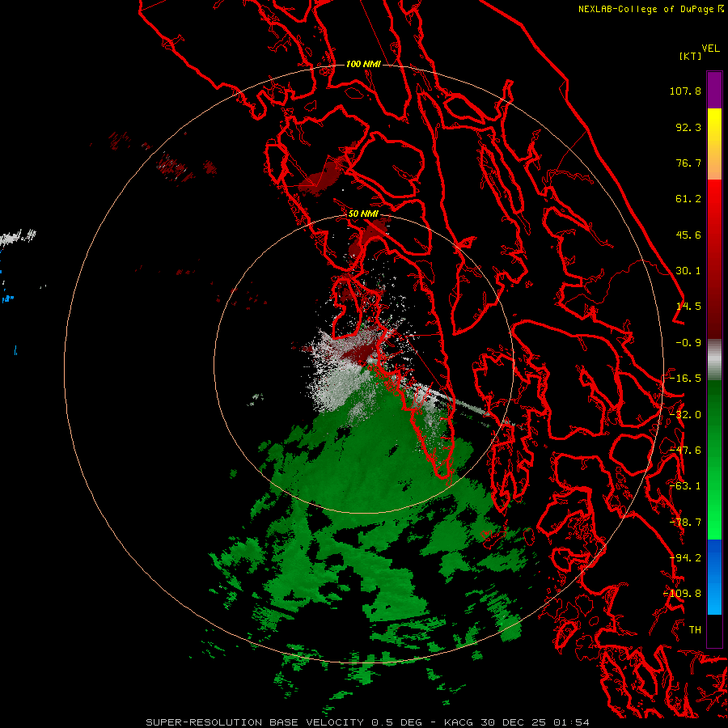Click the TH legend label
Screen dimensions: 728x728
point(695,630)
